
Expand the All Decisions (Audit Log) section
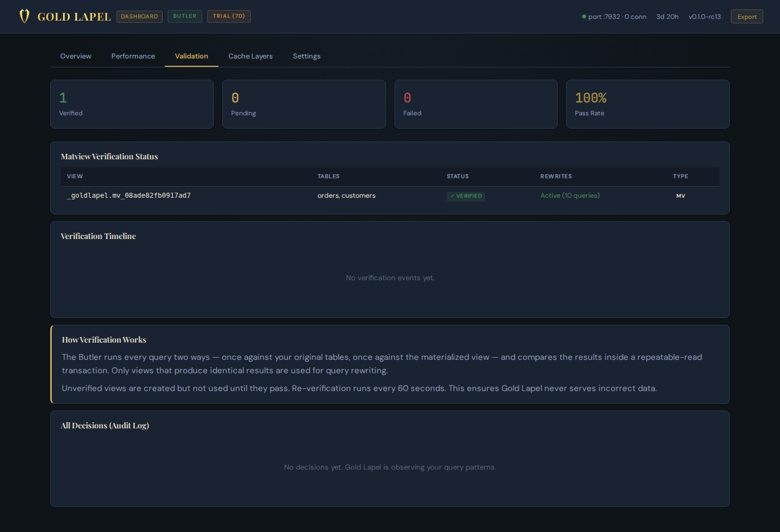(105, 426)
